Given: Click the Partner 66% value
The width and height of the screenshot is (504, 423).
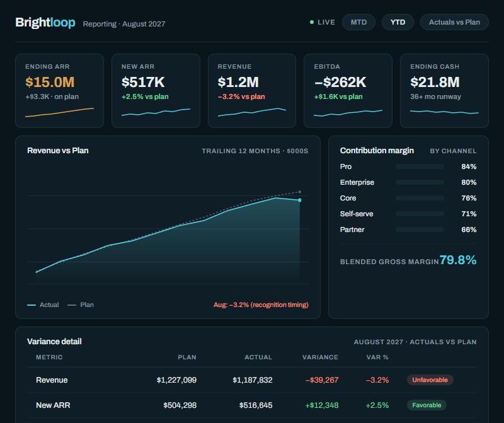Looking at the screenshot, I should [469, 229].
